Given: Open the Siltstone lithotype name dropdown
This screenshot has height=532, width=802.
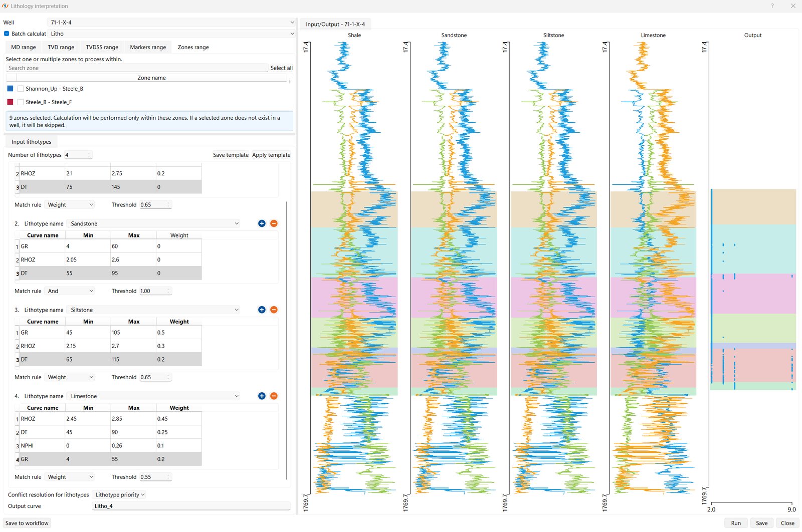Looking at the screenshot, I should [154, 310].
